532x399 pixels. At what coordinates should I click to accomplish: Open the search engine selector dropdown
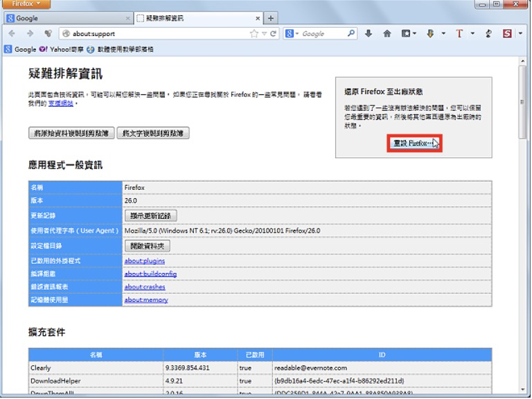coord(292,33)
